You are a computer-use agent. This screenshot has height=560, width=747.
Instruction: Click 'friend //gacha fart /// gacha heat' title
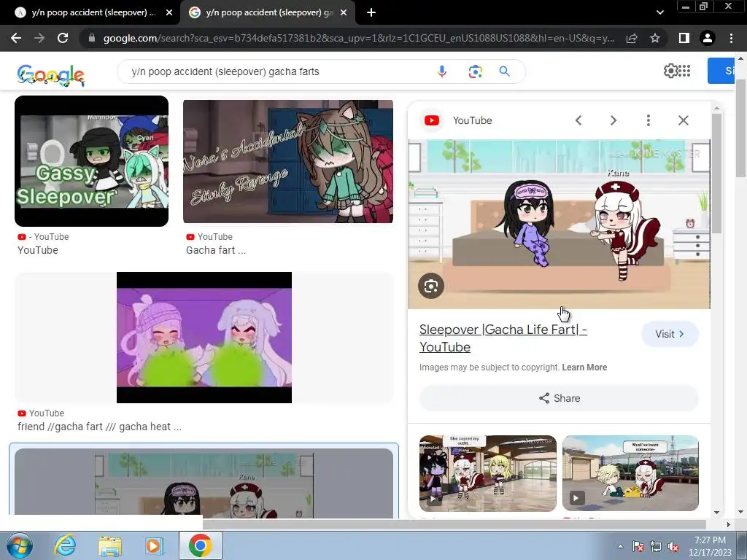pyautogui.click(x=99, y=427)
